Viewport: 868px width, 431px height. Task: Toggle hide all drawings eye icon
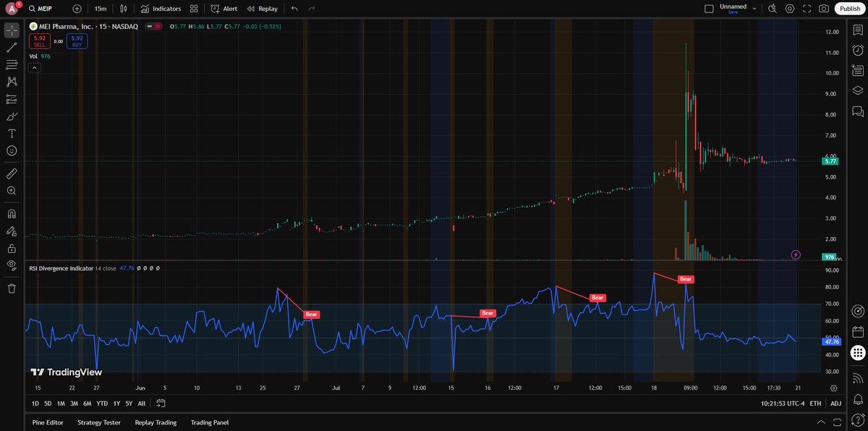pos(12,265)
